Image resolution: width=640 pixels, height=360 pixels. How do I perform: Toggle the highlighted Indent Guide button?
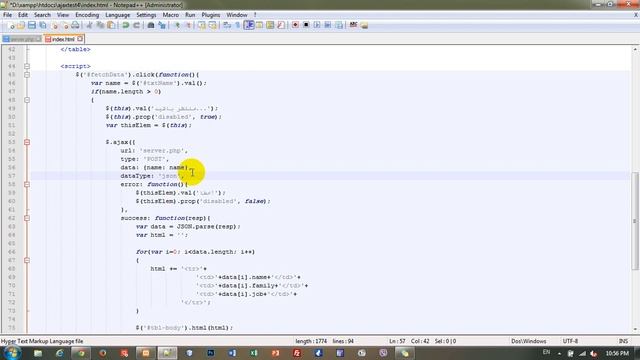click(249, 25)
